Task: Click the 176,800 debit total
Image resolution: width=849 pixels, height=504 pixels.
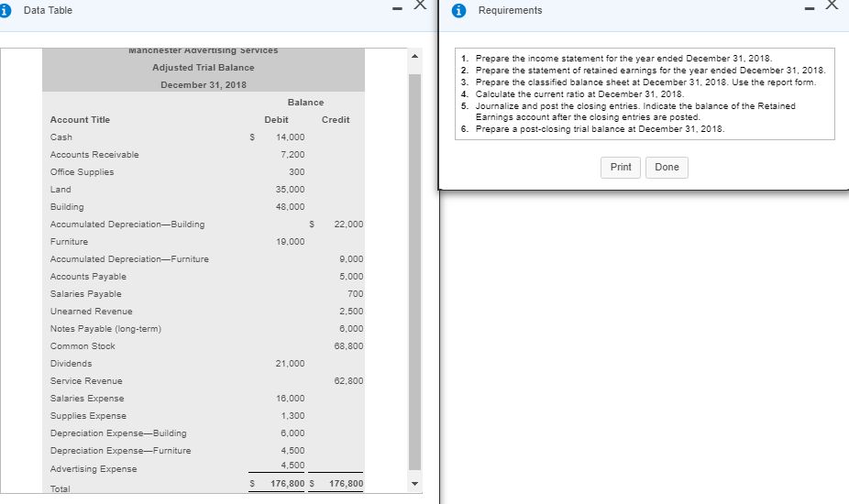Action: 288,484
